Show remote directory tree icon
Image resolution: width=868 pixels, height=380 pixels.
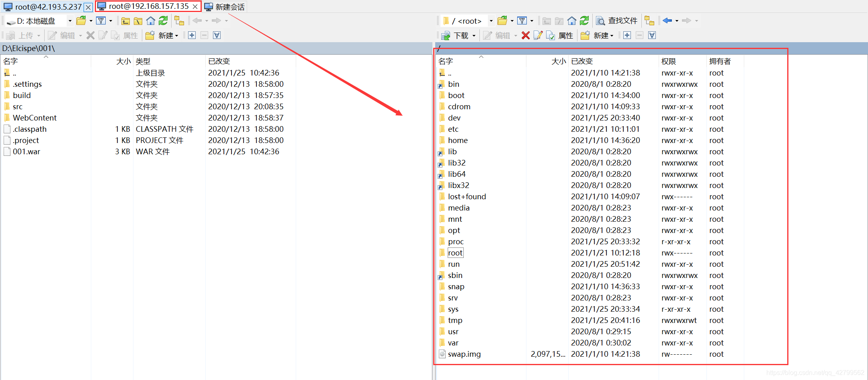point(649,20)
